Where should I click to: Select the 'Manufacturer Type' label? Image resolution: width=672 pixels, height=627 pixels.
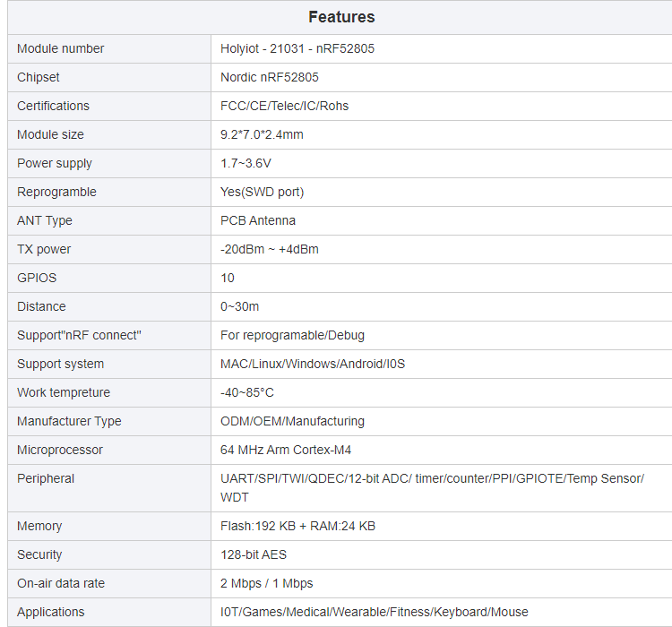69,421
